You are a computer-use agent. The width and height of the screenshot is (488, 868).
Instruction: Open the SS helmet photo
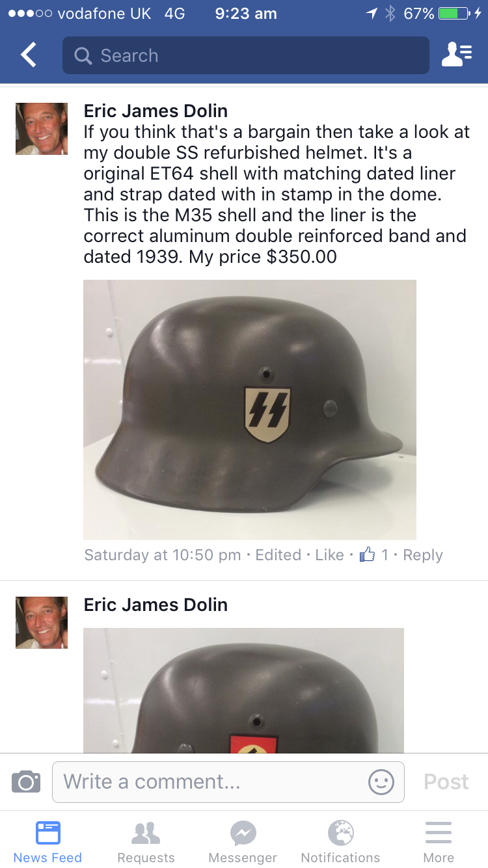pos(250,409)
